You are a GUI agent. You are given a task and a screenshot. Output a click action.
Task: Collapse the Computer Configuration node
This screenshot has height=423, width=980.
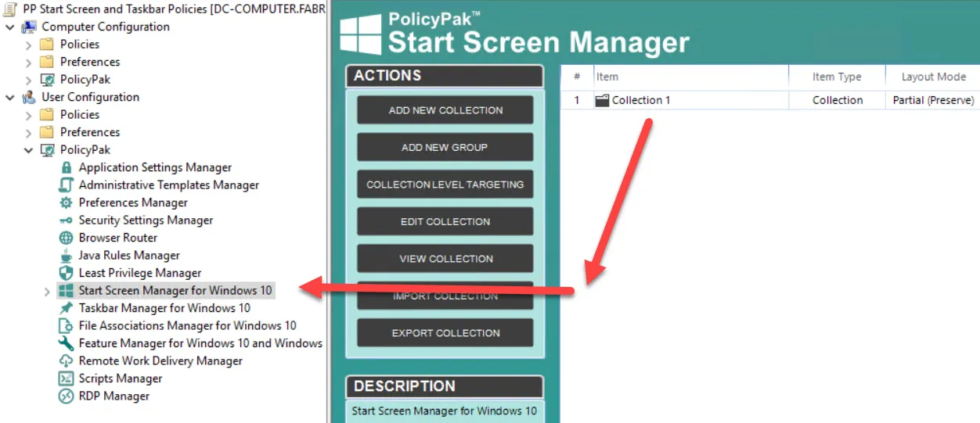click(10, 27)
